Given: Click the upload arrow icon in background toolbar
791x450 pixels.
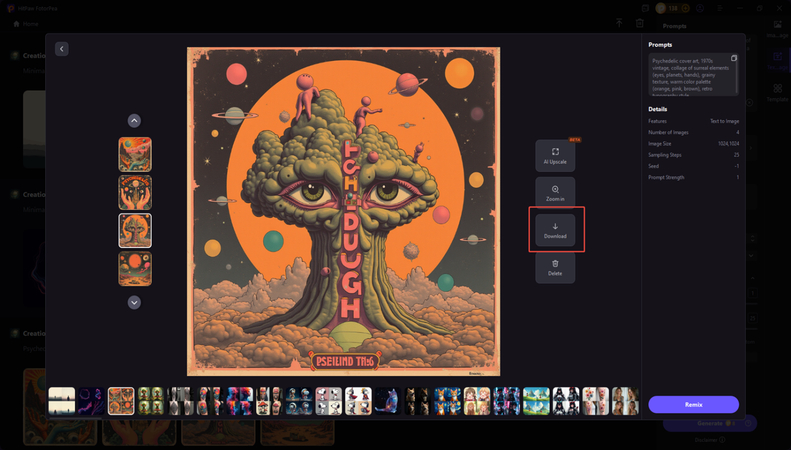Looking at the screenshot, I should [619, 23].
